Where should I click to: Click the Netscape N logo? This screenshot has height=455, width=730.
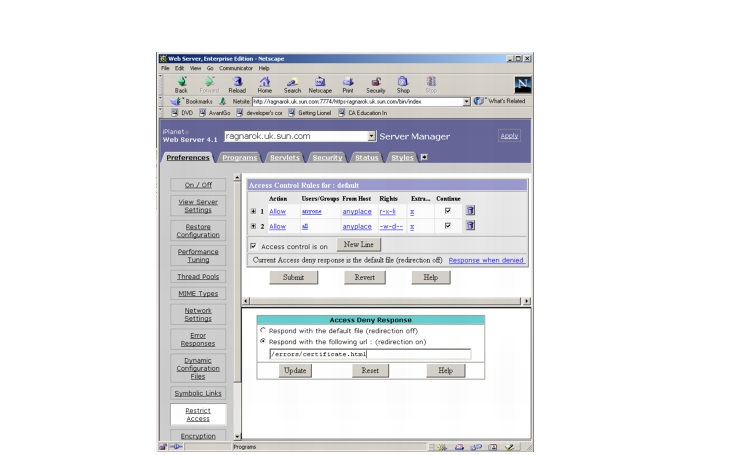click(x=522, y=85)
